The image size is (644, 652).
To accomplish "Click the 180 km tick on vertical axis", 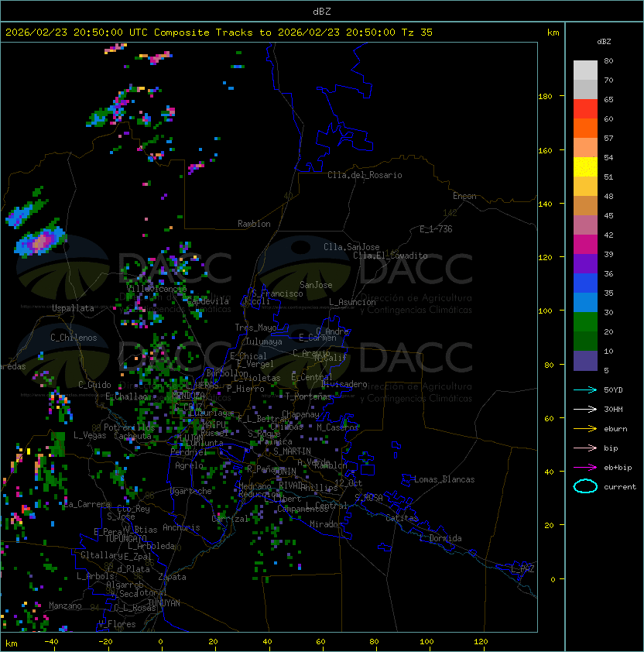I will click(x=545, y=97).
